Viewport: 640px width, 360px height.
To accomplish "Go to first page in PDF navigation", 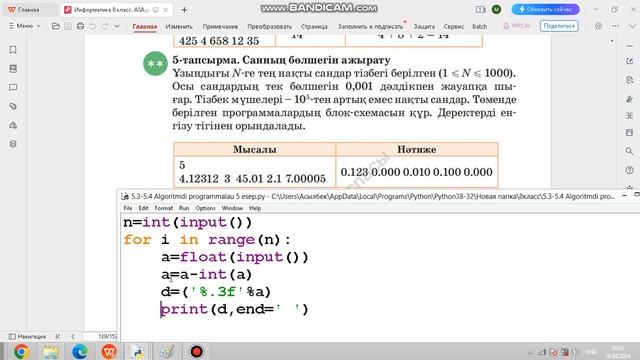I will click(58, 336).
